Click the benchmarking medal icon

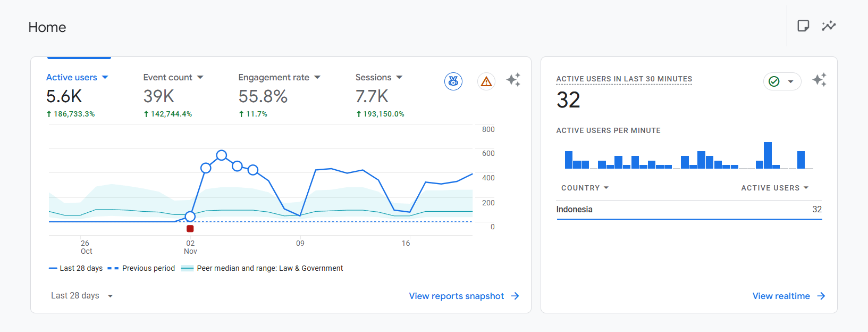coord(453,81)
